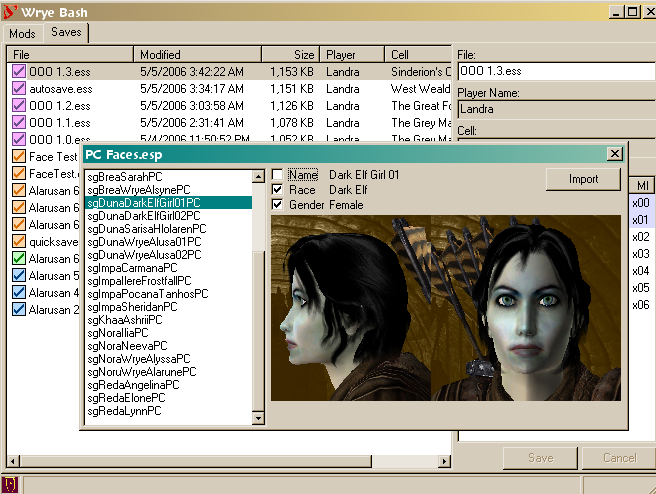
Task: Click the orange status icon beside quicksave
Action: 18,241
